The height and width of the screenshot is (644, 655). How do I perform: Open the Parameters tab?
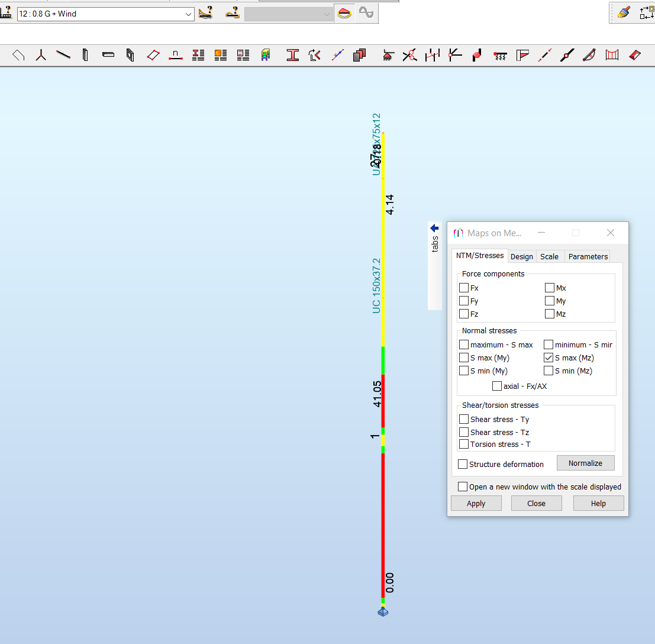tap(588, 256)
